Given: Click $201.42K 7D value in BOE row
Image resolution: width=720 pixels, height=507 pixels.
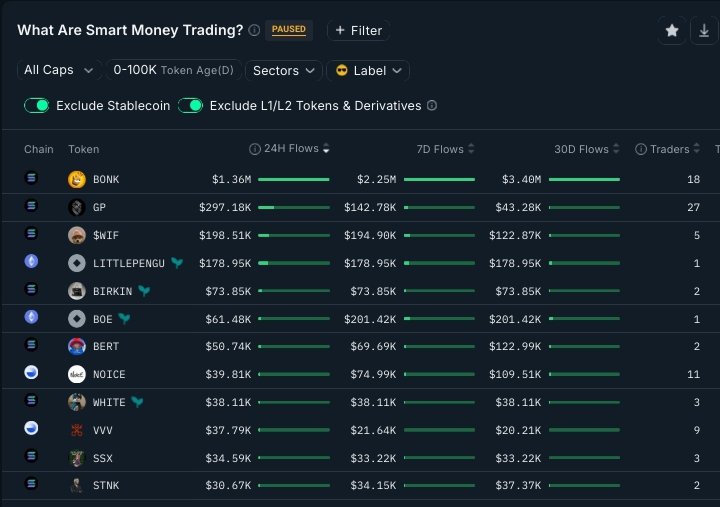Looking at the screenshot, I should (x=370, y=319).
